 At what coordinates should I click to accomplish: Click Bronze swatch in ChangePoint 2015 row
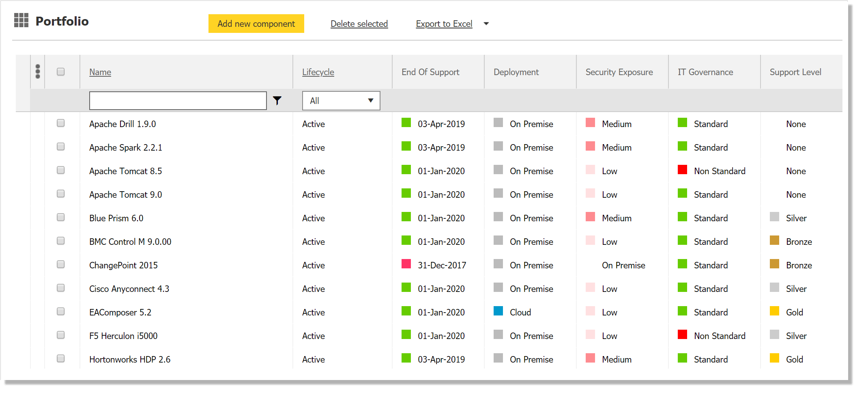[774, 264]
